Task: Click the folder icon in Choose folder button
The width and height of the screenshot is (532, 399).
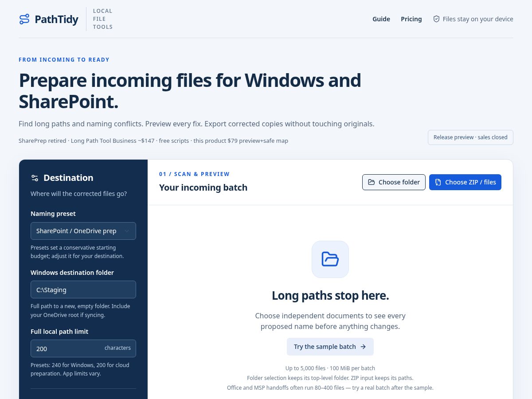Action: [371, 182]
